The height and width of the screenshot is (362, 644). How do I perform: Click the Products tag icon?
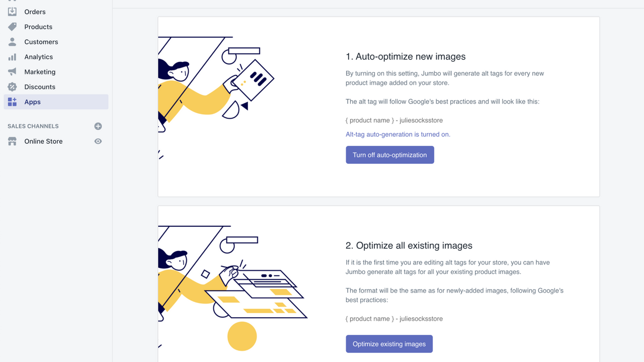(x=12, y=27)
